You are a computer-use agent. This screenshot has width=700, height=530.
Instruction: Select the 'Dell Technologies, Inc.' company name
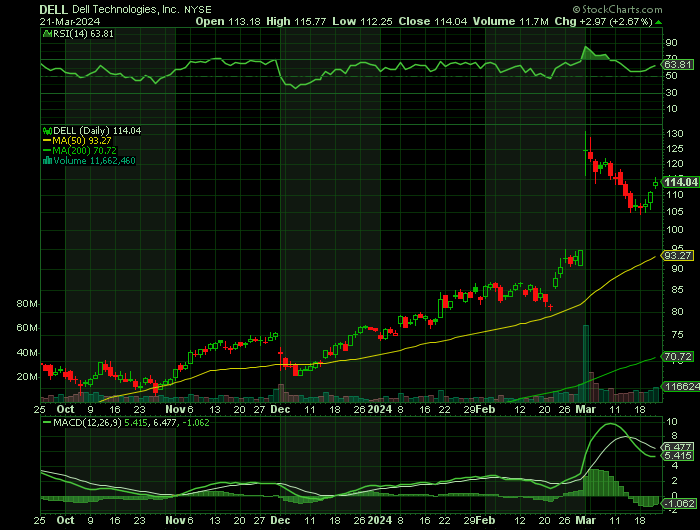[125, 9]
